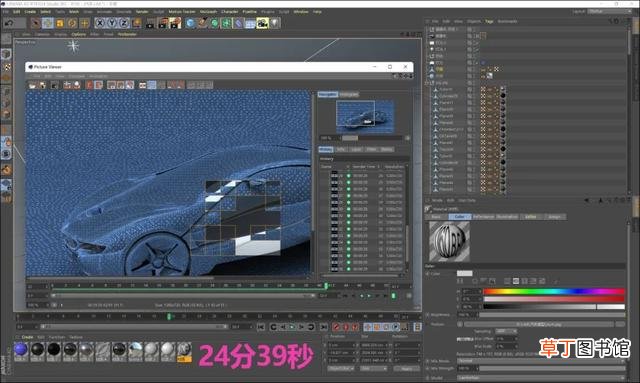Click the open image folder icon in Picture Viewer
640x383 pixels.
(33, 85)
